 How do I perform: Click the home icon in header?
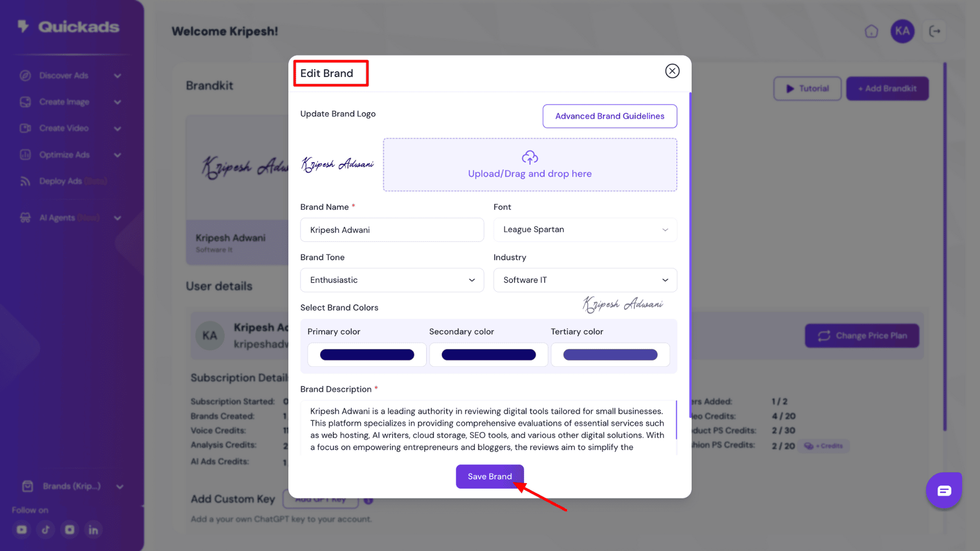point(871,32)
